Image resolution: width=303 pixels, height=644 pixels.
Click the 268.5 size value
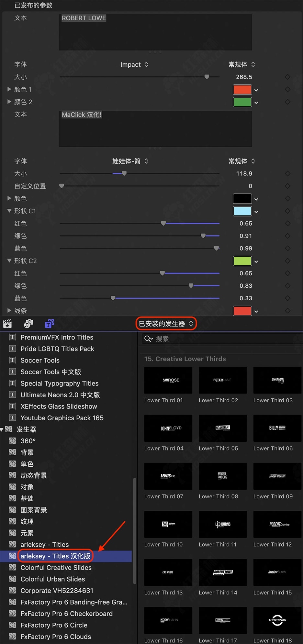point(244,77)
